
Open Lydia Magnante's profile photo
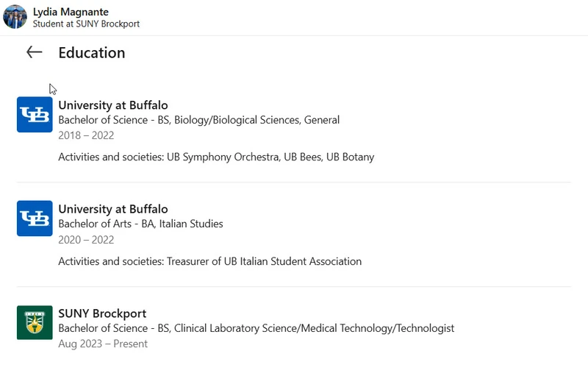[x=15, y=17]
